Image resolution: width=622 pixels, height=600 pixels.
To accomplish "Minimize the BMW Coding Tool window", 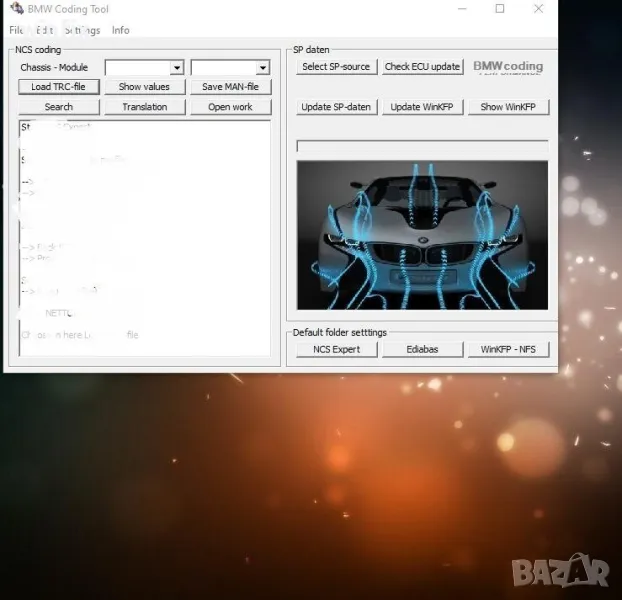I will (462, 8).
